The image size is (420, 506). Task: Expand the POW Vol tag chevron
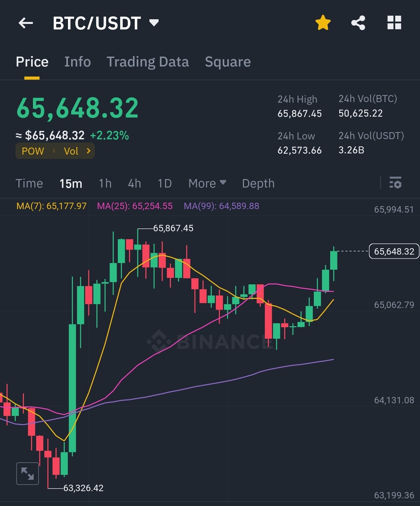pos(88,151)
